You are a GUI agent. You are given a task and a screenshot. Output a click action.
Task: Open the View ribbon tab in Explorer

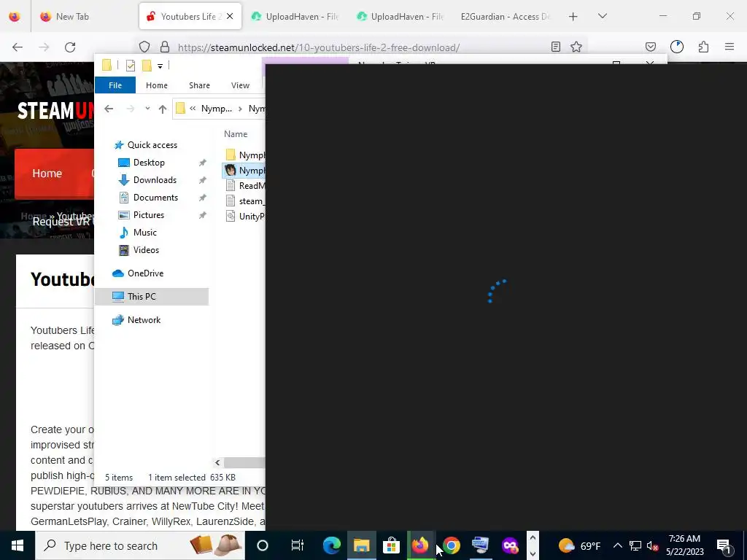[240, 85]
